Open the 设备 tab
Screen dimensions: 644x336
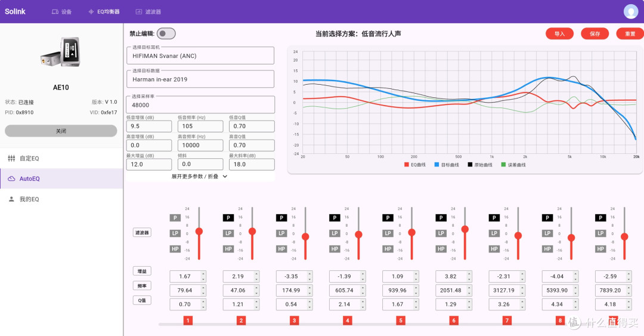click(x=61, y=11)
